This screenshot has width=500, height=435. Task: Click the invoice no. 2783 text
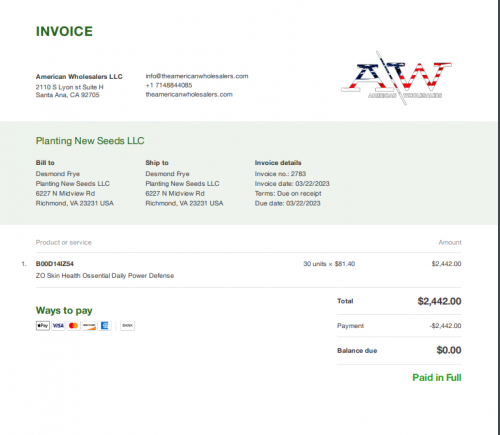click(x=280, y=174)
